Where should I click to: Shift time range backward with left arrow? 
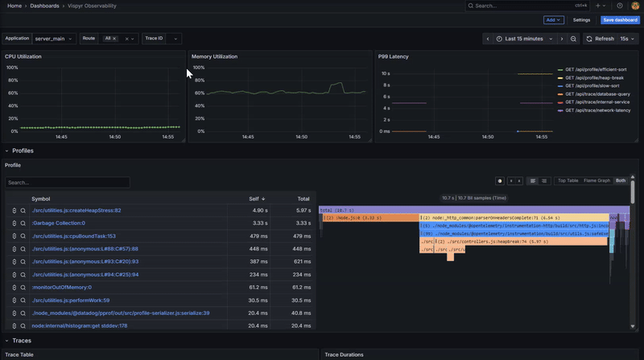[x=488, y=39]
